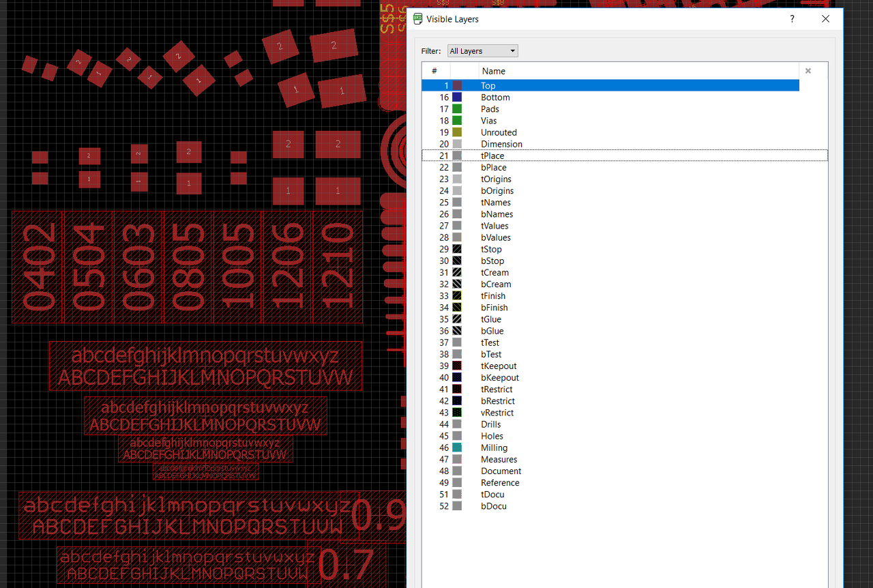Select the Holes layer name
The image size is (873, 588).
pos(492,436)
